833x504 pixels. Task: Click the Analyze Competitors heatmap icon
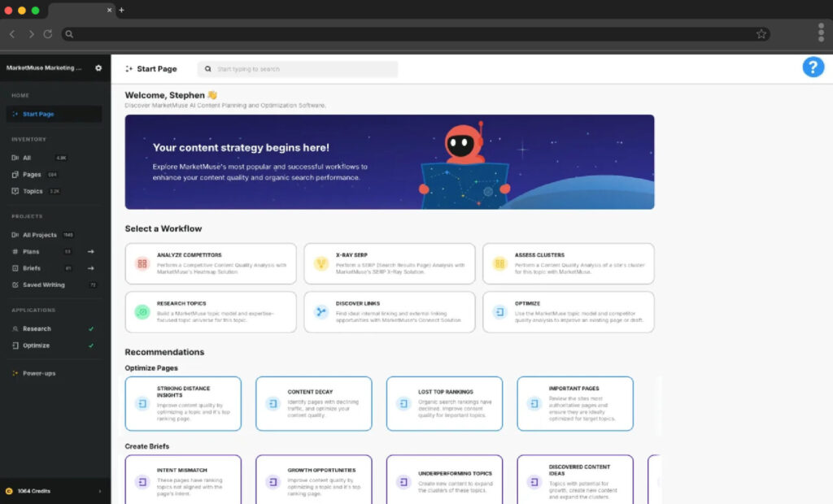point(142,263)
